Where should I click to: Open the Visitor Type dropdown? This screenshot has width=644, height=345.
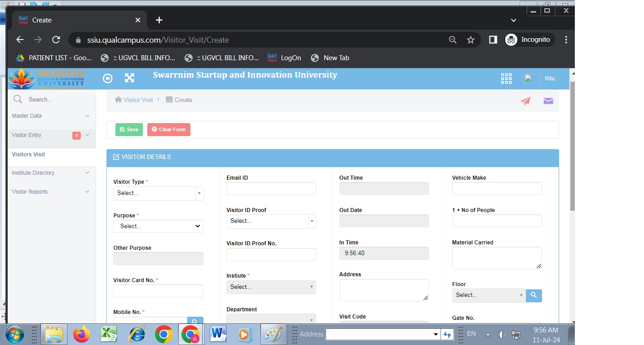point(158,193)
